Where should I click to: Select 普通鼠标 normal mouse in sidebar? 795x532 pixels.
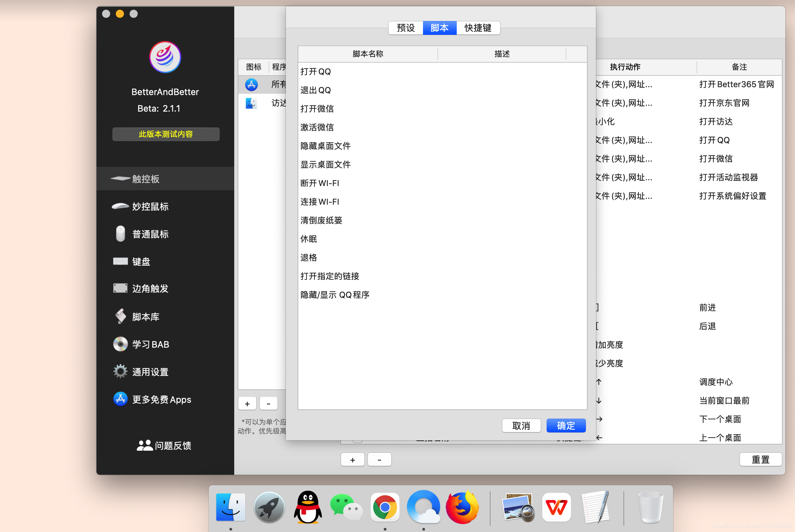pos(165,234)
